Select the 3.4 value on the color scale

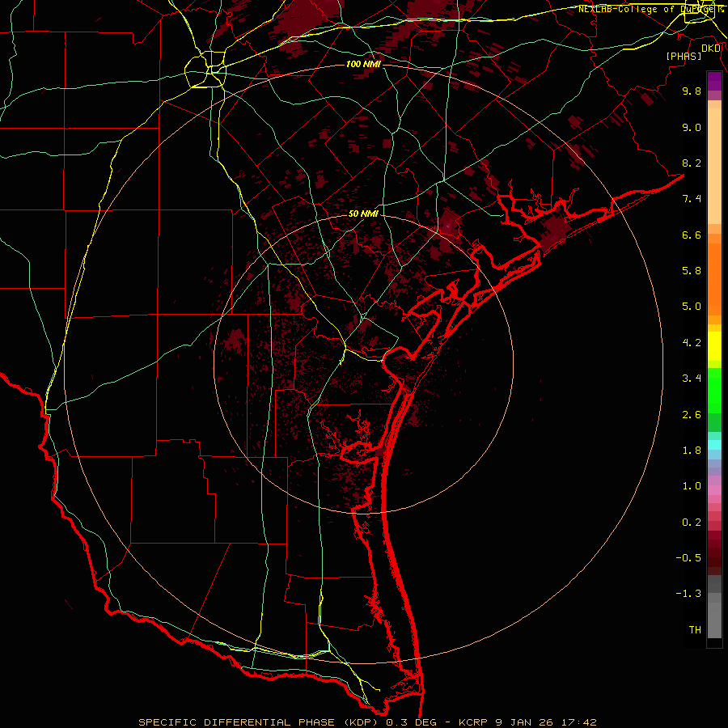[692, 379]
